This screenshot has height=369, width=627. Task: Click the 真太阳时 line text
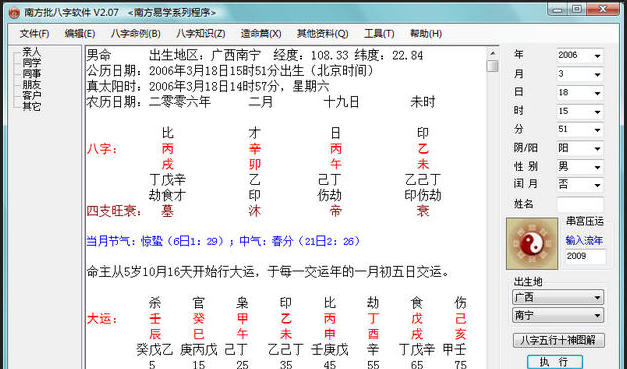tap(208, 86)
